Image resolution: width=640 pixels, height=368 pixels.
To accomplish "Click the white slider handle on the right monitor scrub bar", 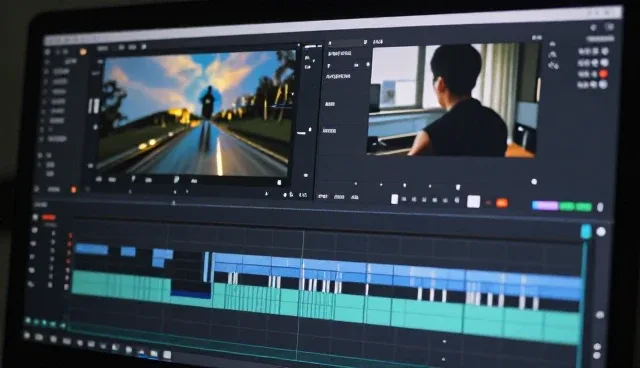I will [x=458, y=187].
